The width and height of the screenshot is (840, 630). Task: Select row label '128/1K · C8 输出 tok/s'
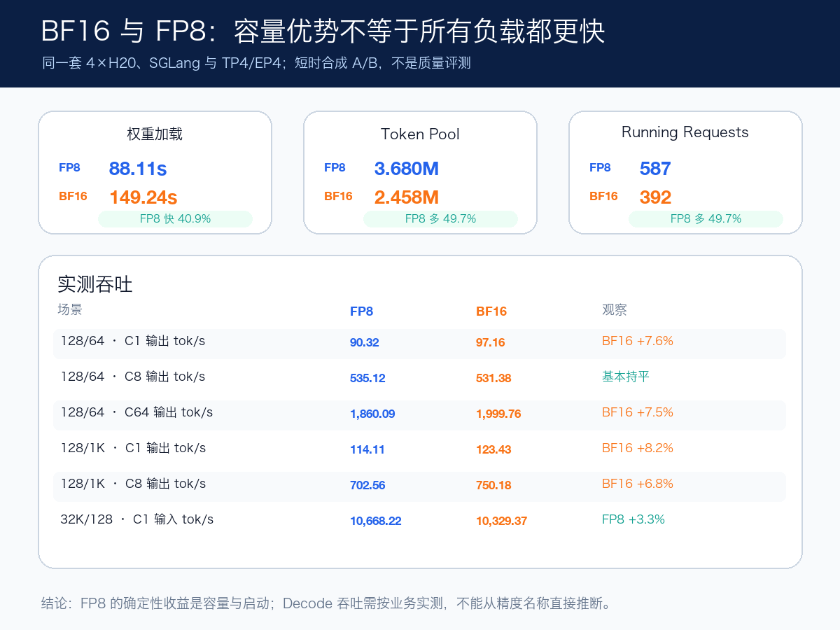(133, 484)
